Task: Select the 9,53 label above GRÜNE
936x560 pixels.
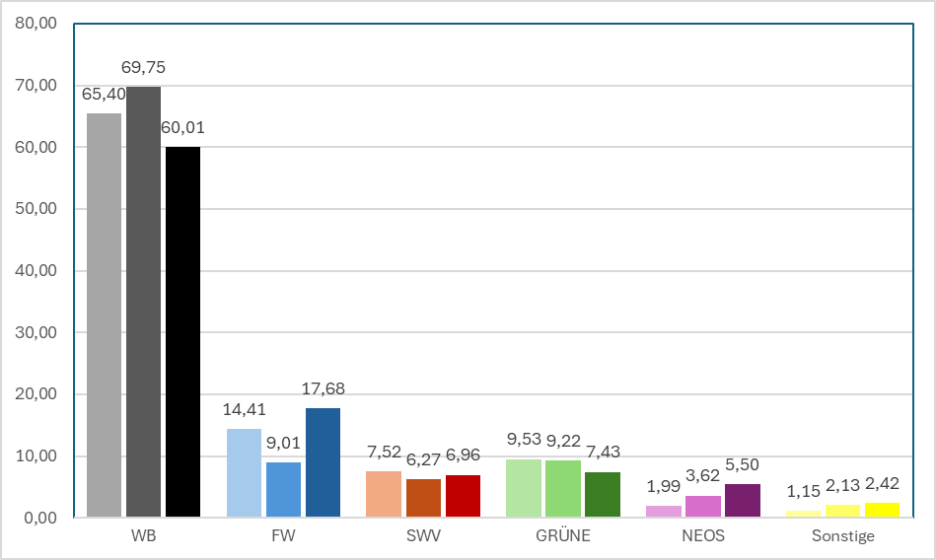Action: pos(524,440)
